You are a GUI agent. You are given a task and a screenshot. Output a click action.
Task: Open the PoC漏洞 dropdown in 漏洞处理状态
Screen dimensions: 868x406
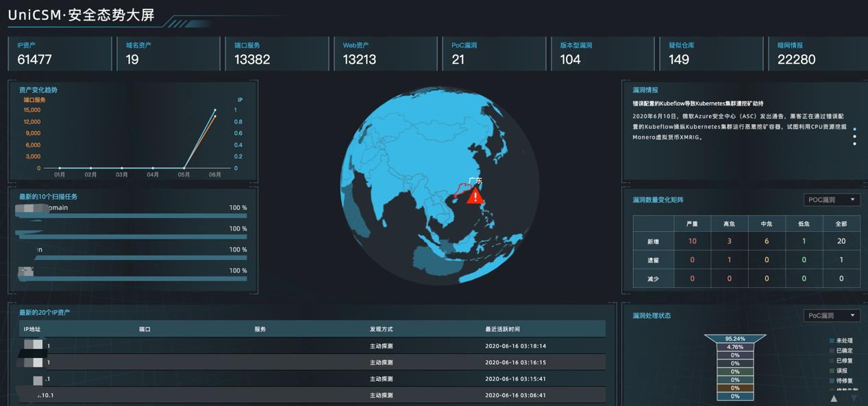tap(831, 315)
